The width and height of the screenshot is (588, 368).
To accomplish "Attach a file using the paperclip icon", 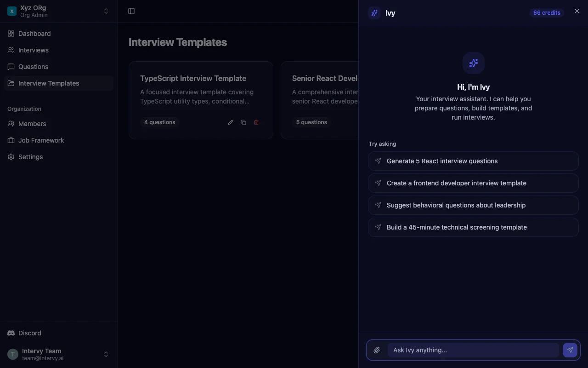I will (377, 350).
